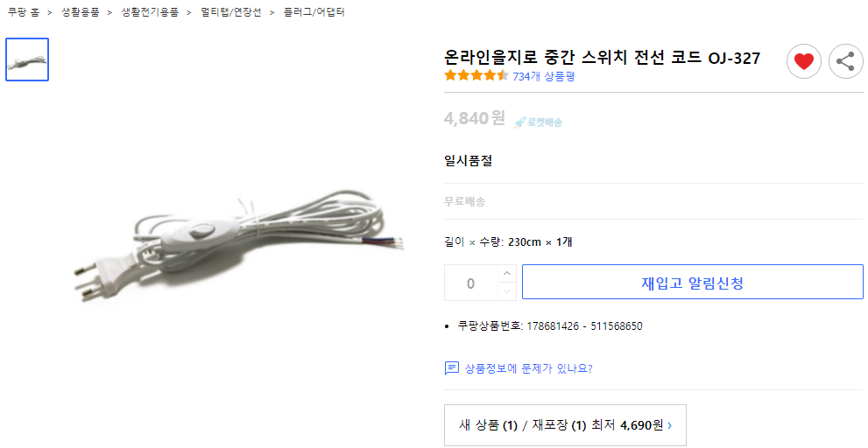Decrease quantity with the down arrow
This screenshot has width=868, height=448.
pyautogui.click(x=507, y=290)
